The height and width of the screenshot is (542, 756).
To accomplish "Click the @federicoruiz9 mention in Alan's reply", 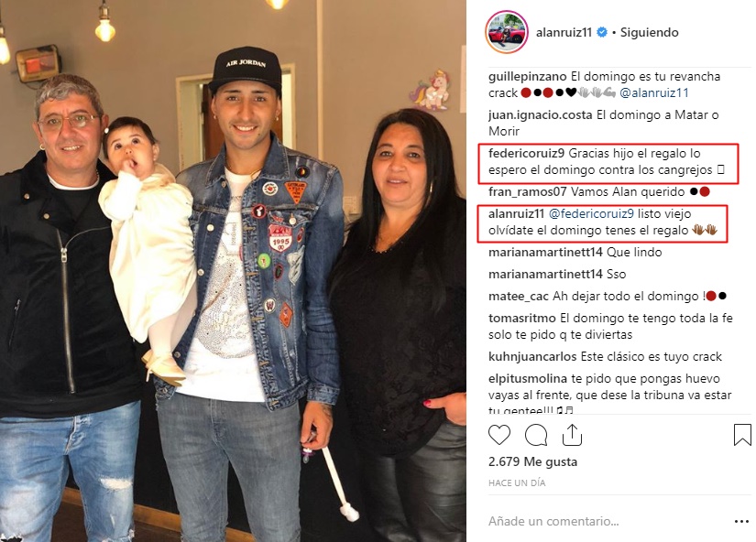I will 591,214.
